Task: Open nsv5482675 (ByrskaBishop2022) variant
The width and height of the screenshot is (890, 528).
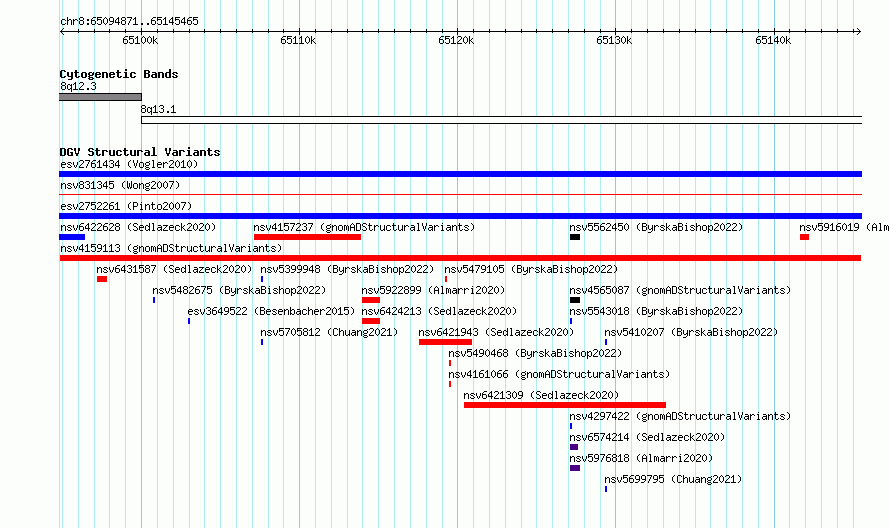Action: (x=239, y=290)
